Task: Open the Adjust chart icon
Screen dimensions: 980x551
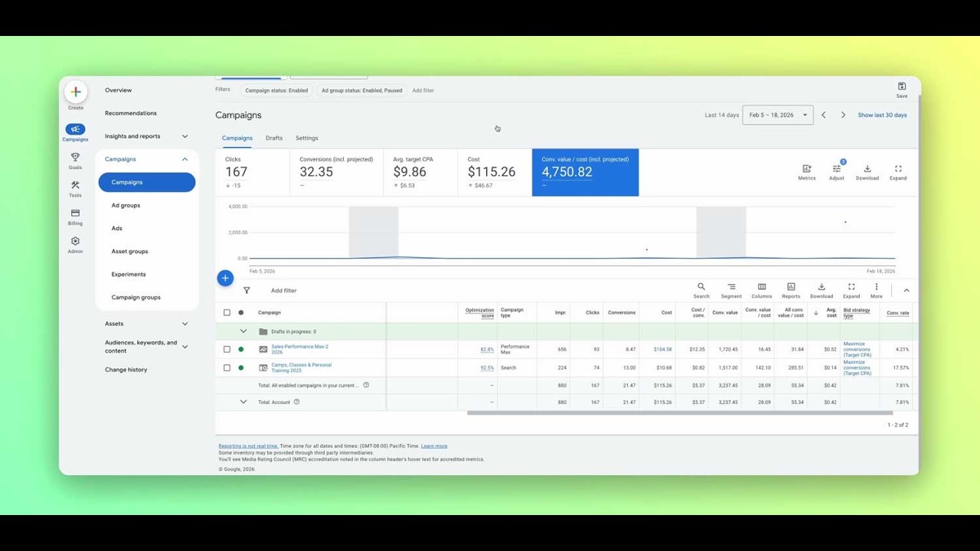Action: click(837, 169)
